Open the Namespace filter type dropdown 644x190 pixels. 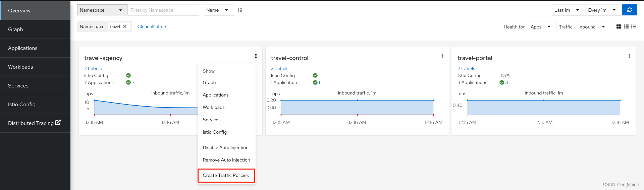coord(102,10)
